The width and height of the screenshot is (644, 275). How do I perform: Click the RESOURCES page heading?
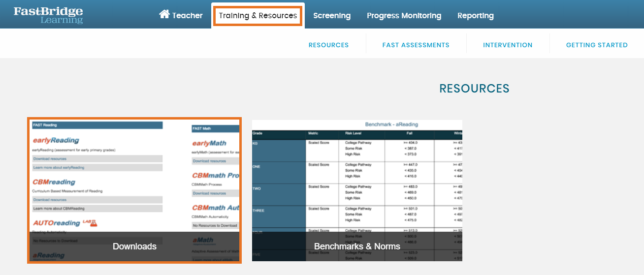pyautogui.click(x=474, y=89)
